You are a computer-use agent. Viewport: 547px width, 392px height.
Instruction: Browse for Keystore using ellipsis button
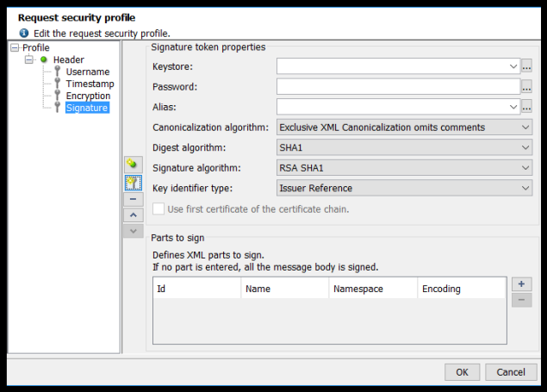527,65
